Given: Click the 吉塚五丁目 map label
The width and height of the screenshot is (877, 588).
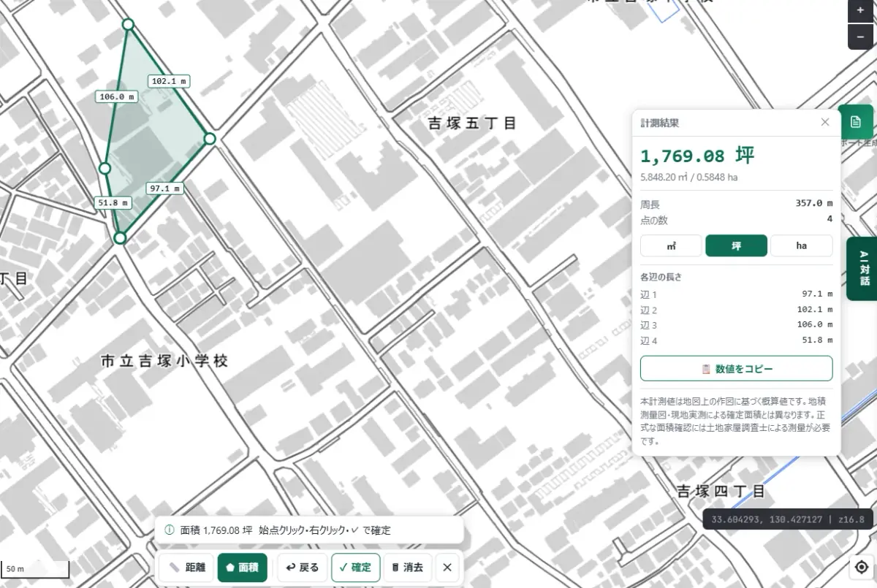Looking at the screenshot, I should point(472,123).
